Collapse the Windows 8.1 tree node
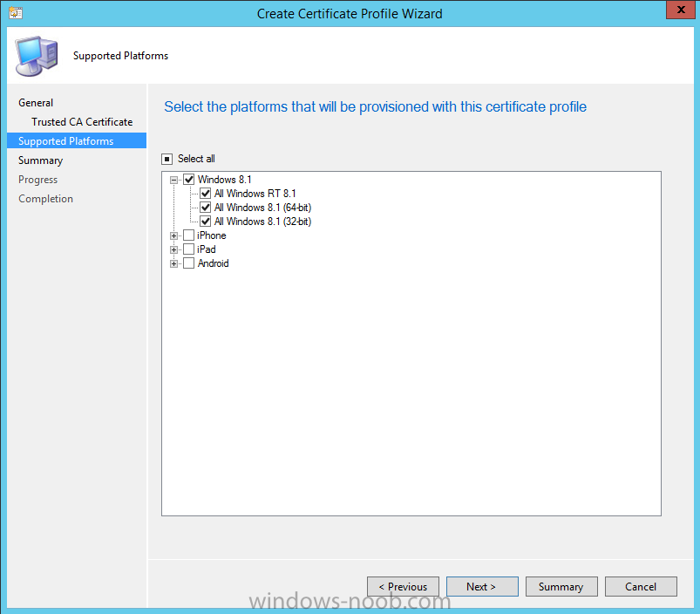 (x=173, y=180)
